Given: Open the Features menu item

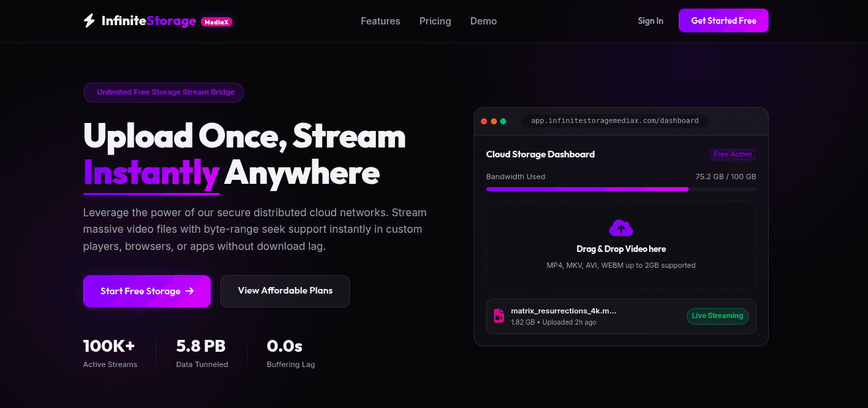Looking at the screenshot, I should pos(380,21).
